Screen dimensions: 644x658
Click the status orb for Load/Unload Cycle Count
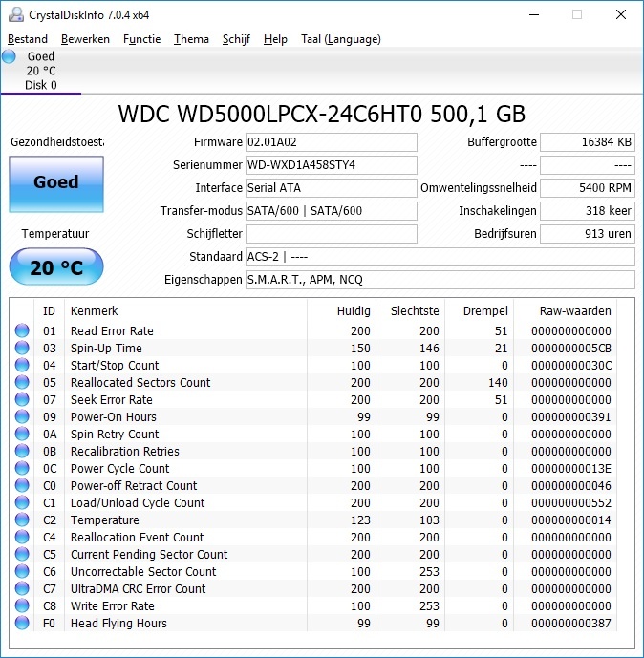22,502
